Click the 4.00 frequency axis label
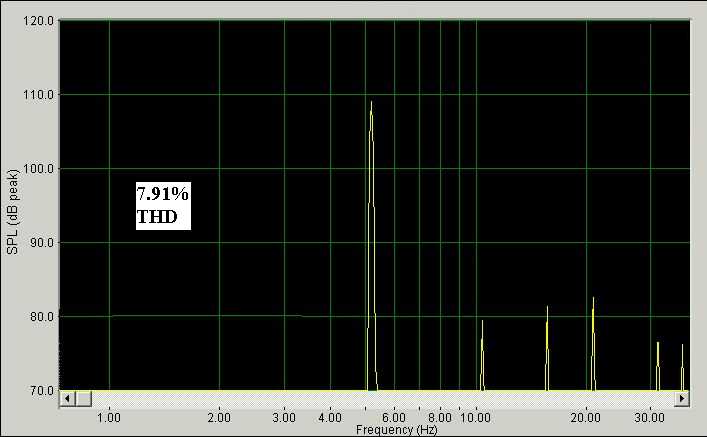 [330, 418]
